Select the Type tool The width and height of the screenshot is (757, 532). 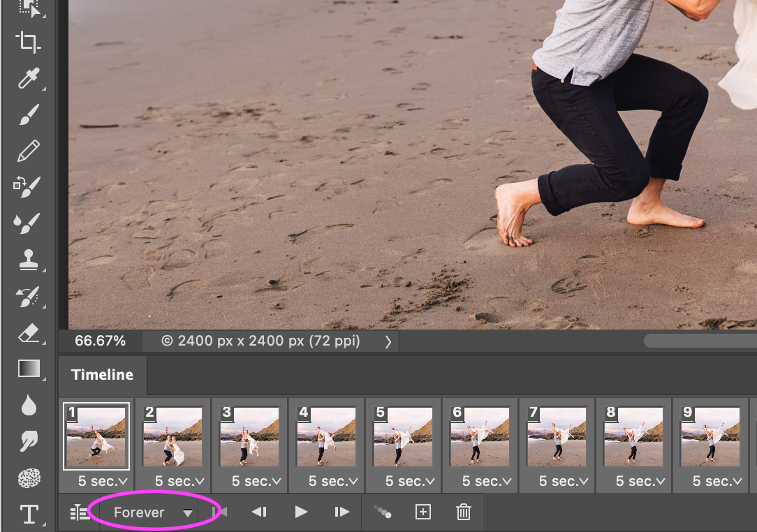click(28, 515)
